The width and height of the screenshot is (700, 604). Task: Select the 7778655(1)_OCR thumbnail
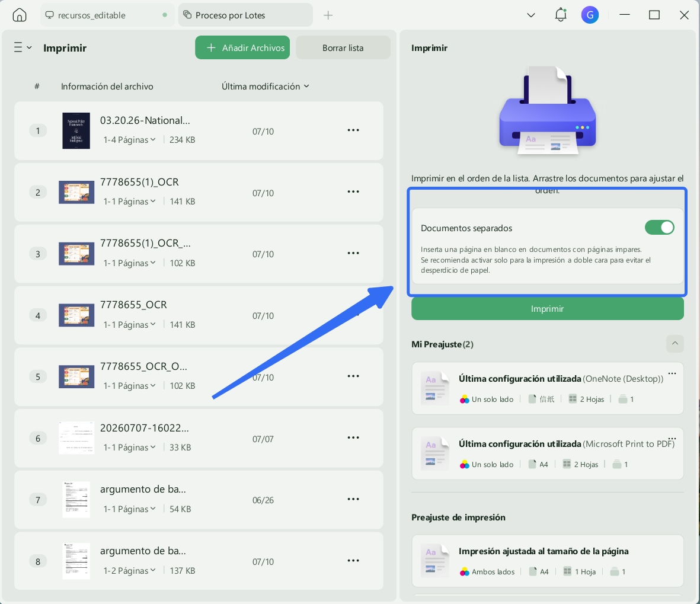[x=76, y=192]
